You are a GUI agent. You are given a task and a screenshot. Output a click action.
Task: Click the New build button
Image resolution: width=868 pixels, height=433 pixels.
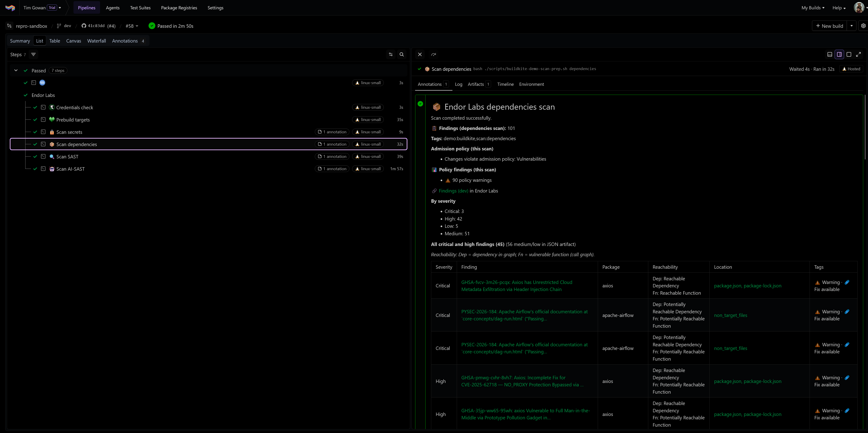coord(830,26)
